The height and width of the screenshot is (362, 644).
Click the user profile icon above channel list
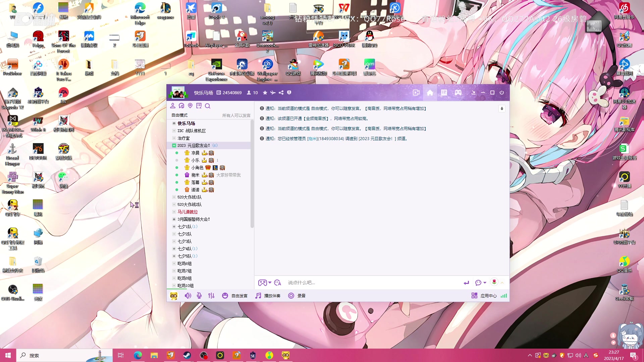(x=173, y=106)
